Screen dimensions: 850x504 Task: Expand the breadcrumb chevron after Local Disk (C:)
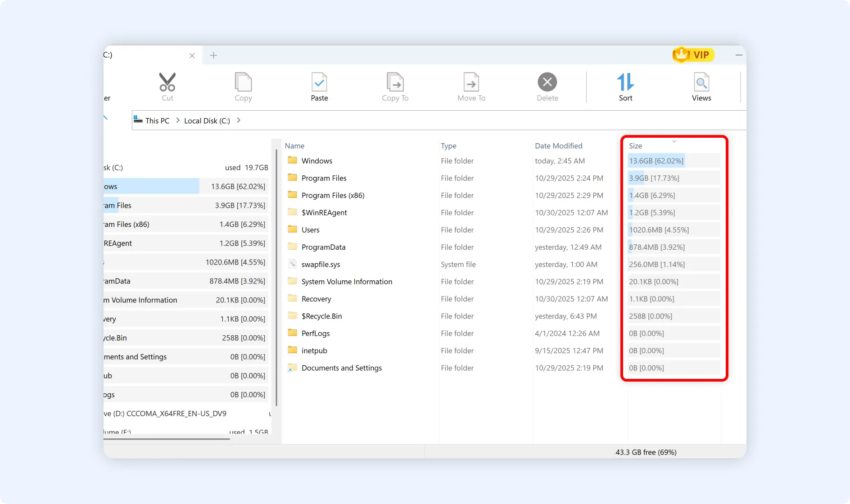point(238,120)
